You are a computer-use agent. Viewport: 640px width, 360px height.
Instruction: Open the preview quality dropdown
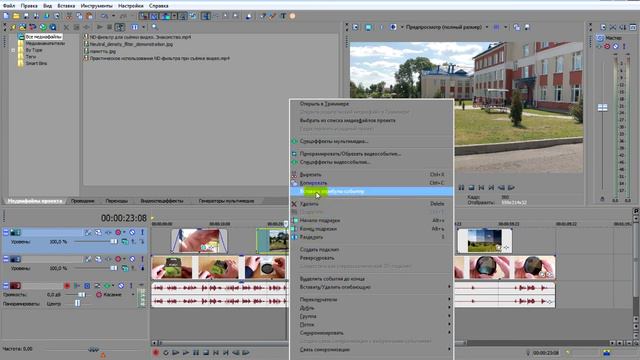point(487,27)
